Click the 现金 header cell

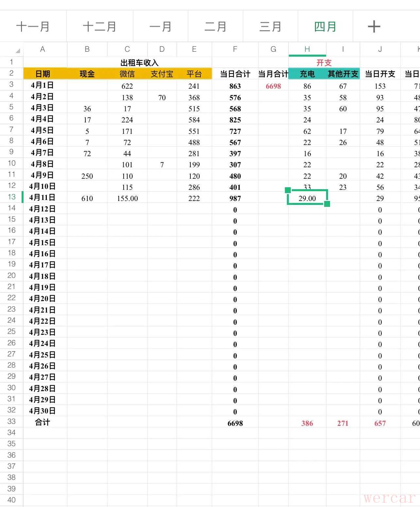click(x=87, y=74)
